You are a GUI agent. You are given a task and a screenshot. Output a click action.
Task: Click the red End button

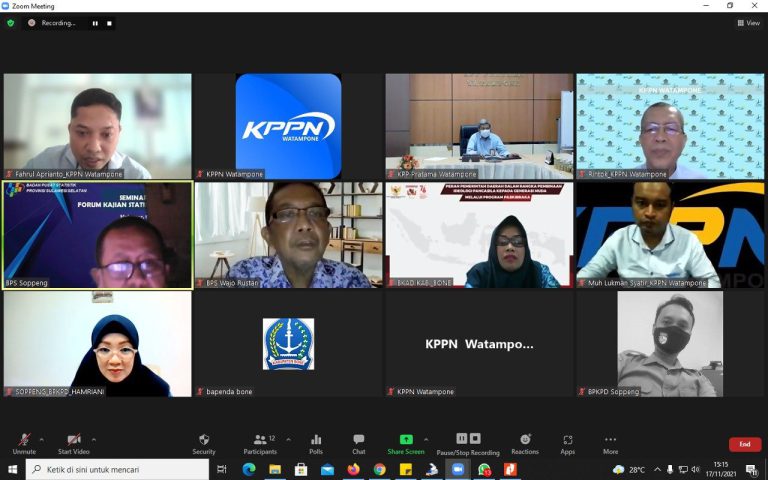tap(745, 444)
